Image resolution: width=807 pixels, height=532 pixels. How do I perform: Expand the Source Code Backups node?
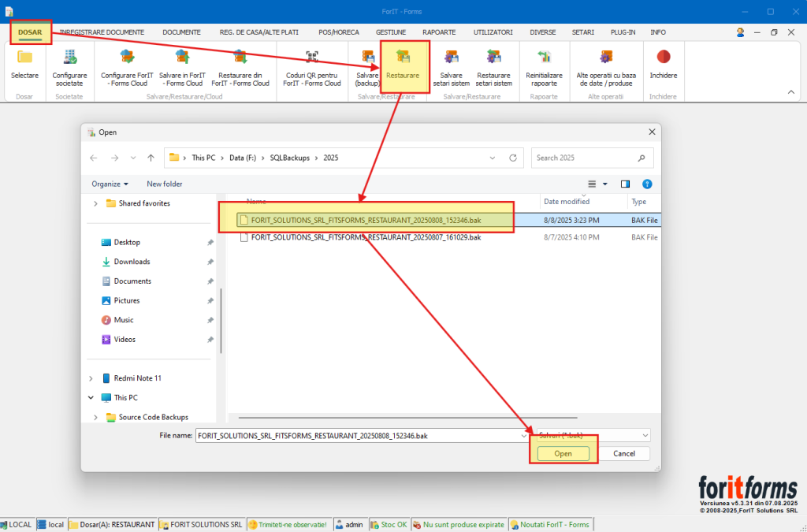click(x=95, y=417)
